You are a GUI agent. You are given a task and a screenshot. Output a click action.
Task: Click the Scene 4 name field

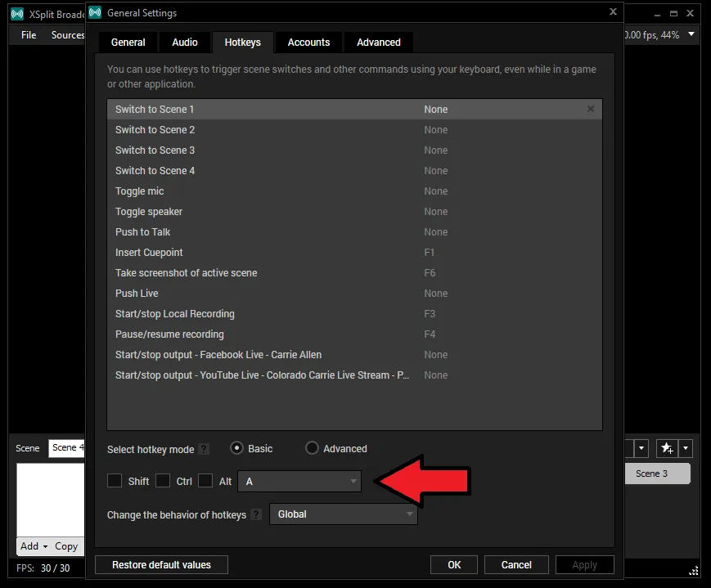[x=66, y=448]
